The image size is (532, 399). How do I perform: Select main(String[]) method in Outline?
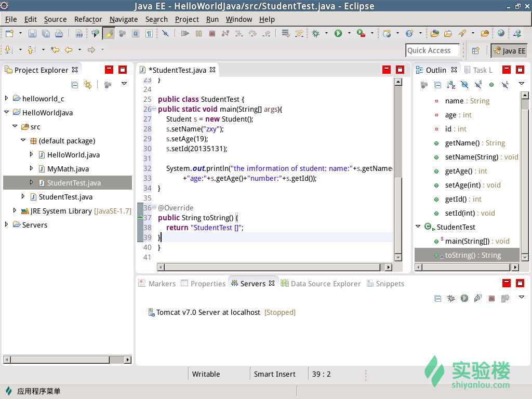[472, 241]
